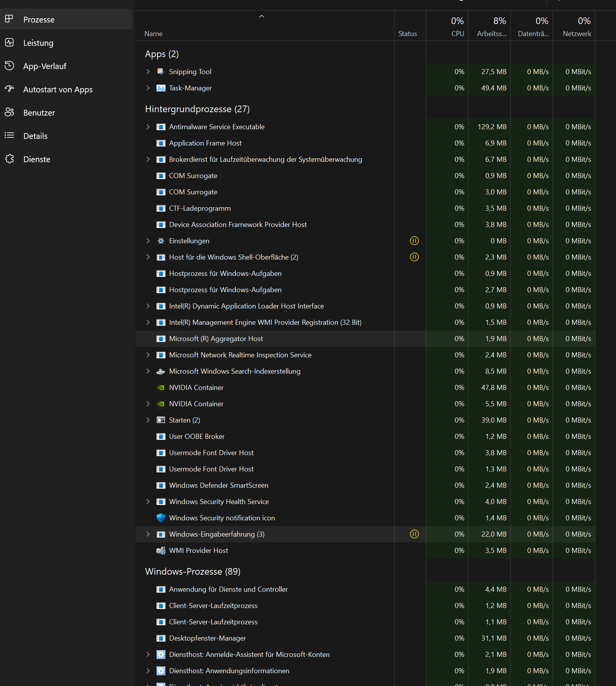The image size is (616, 686).
Task: Expand Windows-Eingabeerfahrung (3) group
Action: click(x=148, y=534)
